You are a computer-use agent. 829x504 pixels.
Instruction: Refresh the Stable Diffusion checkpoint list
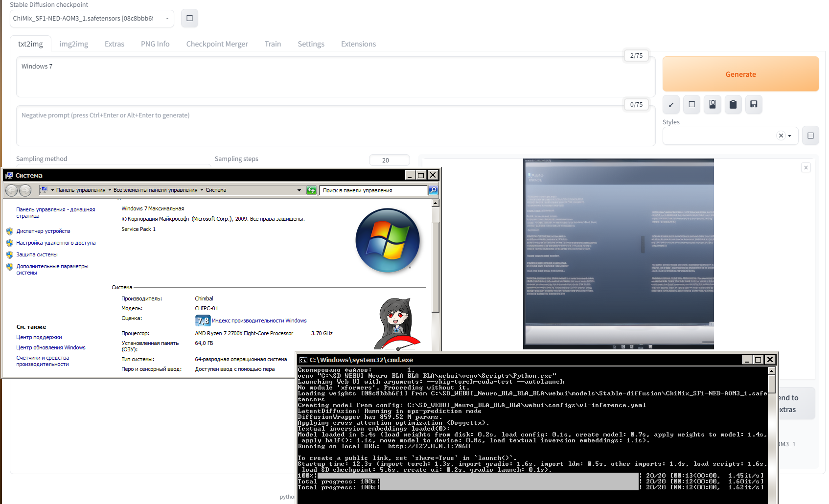tap(189, 18)
